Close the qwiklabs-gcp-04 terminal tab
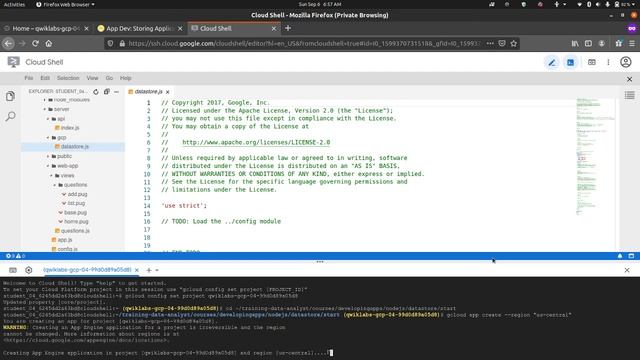This screenshot has width=640, height=360. click(x=137, y=270)
